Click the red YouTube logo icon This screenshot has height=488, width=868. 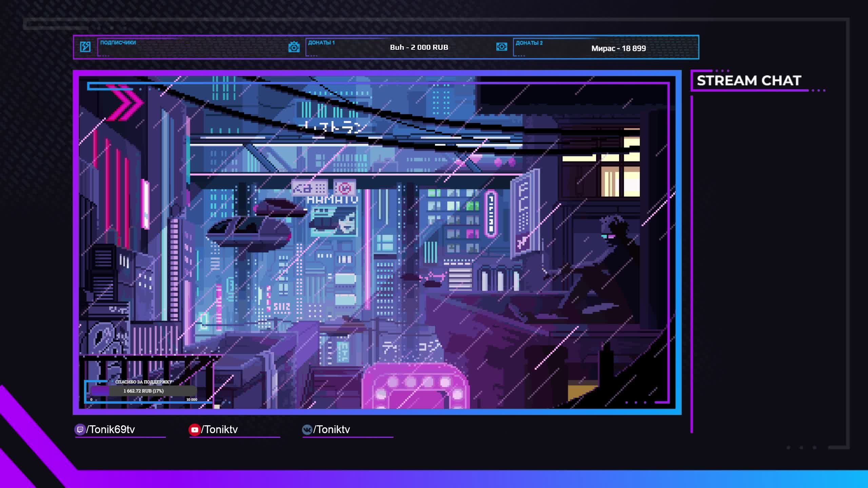pyautogui.click(x=194, y=430)
